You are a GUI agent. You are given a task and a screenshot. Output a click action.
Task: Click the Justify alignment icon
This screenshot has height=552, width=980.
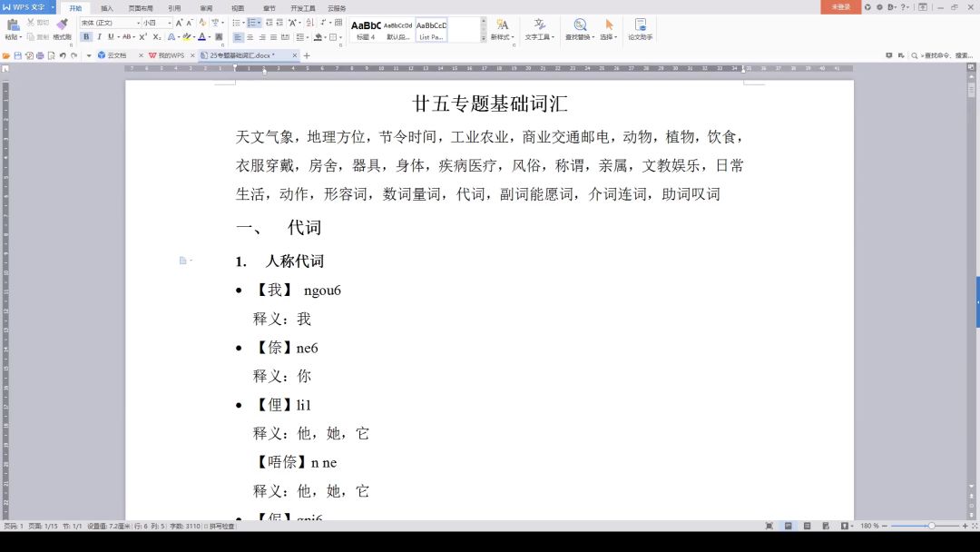(274, 37)
